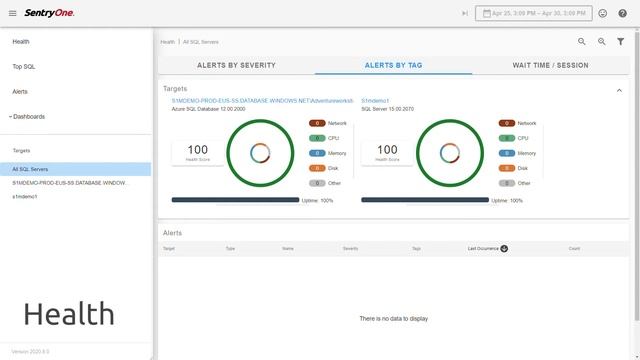
Task: Click Disk tag badge for S1mdemo1
Action: point(507,168)
